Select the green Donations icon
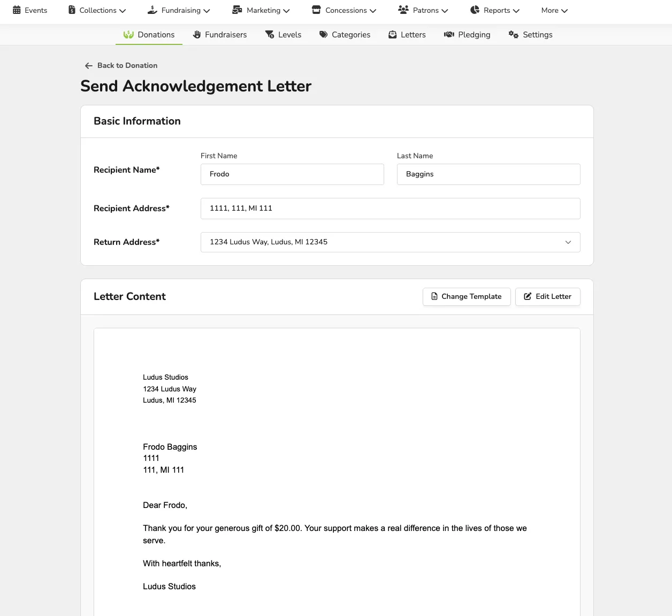This screenshot has width=672, height=616. [128, 35]
